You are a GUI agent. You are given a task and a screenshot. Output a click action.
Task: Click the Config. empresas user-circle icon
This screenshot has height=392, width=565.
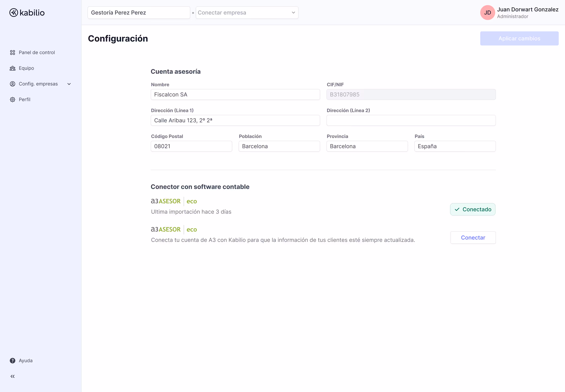click(x=13, y=84)
